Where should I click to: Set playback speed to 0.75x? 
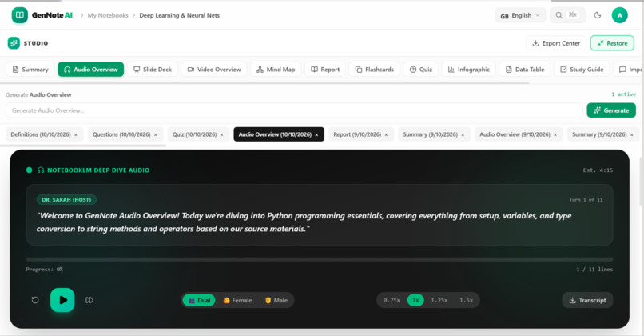tap(392, 300)
